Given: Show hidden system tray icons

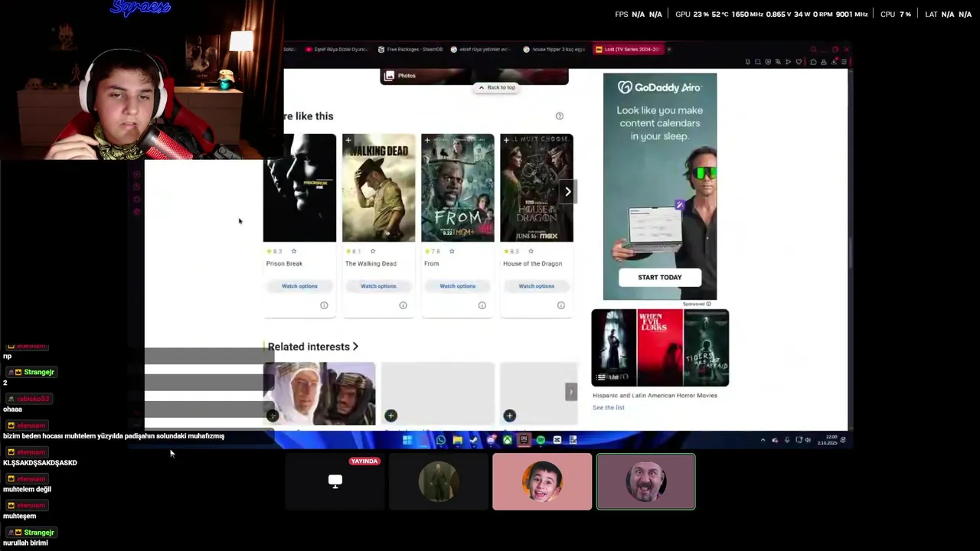Looking at the screenshot, I should [x=763, y=440].
